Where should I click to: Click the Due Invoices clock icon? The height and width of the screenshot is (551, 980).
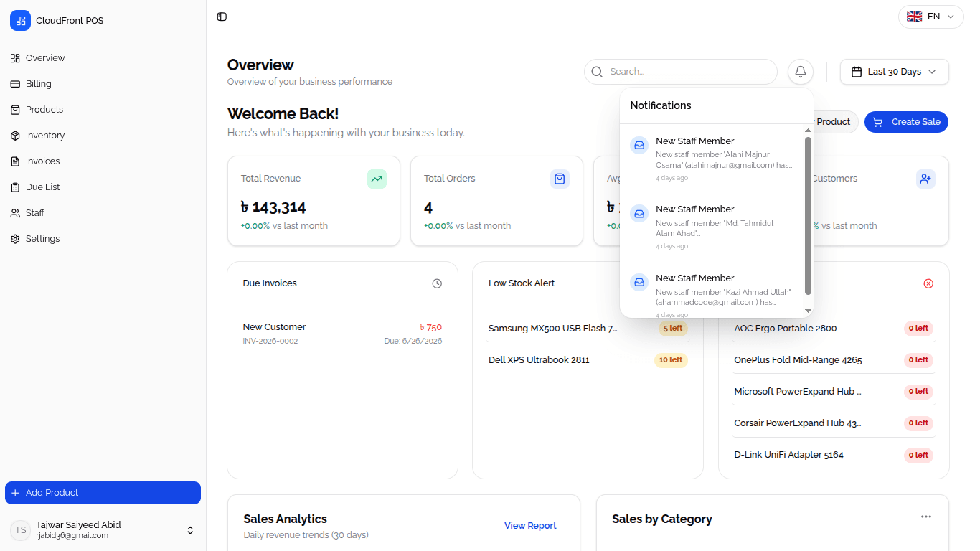tap(437, 283)
